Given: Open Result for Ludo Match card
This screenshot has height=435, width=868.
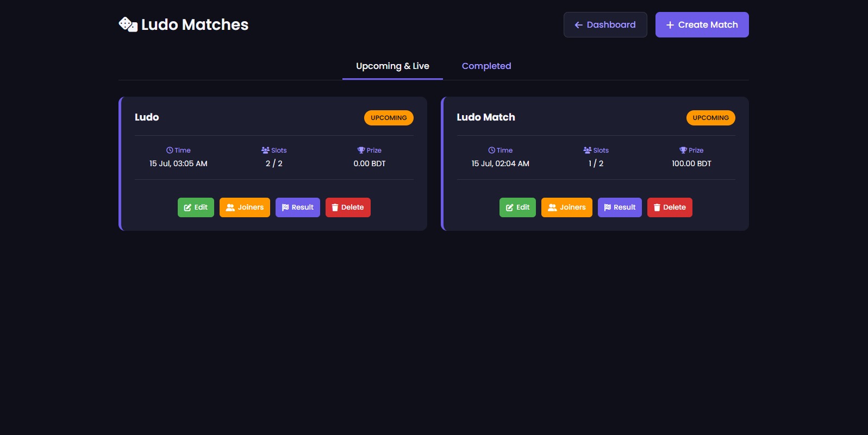Looking at the screenshot, I should pyautogui.click(x=620, y=207).
